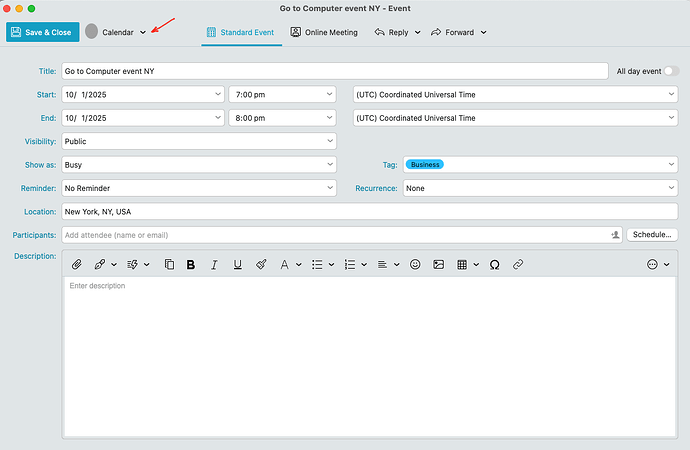Expand the quick text dropdown arrow

[147, 265]
